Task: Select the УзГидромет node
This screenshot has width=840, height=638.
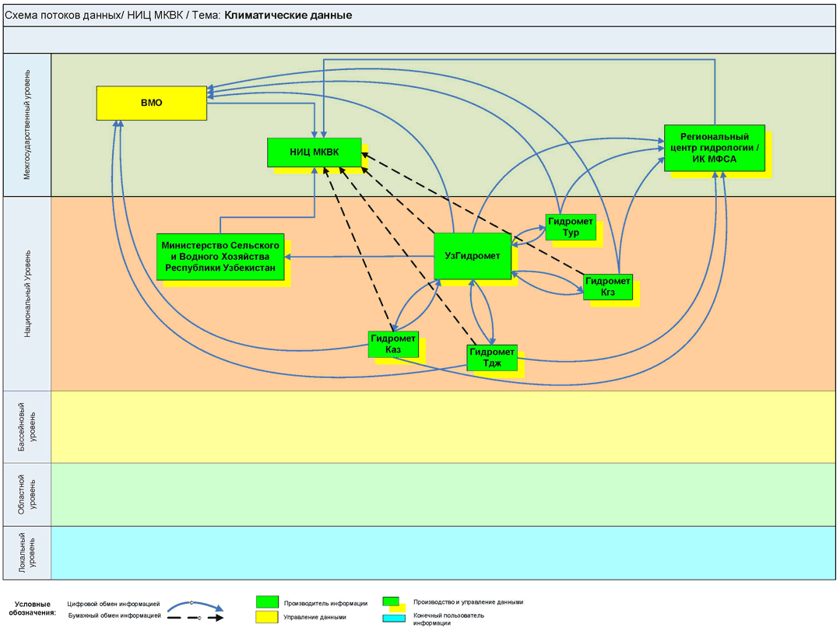Action: [x=472, y=255]
